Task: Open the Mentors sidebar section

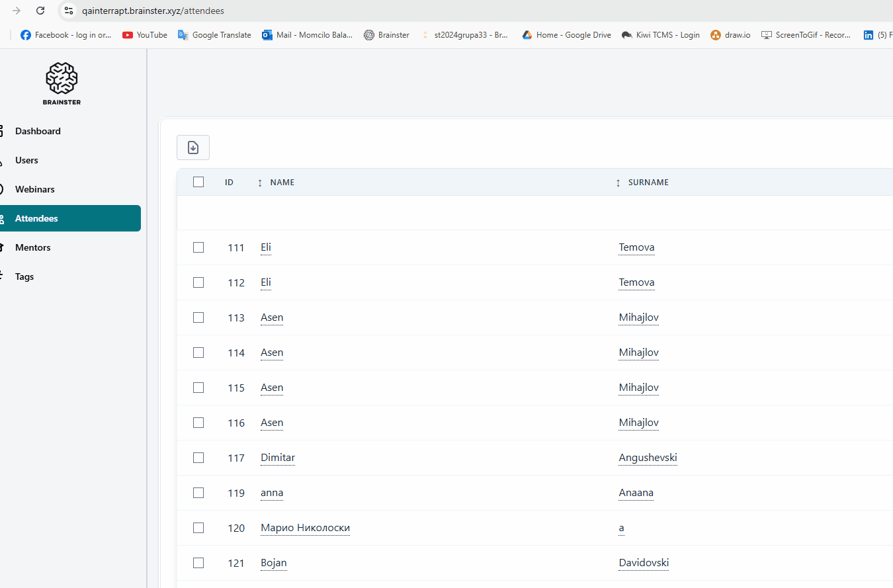Action: coord(33,247)
